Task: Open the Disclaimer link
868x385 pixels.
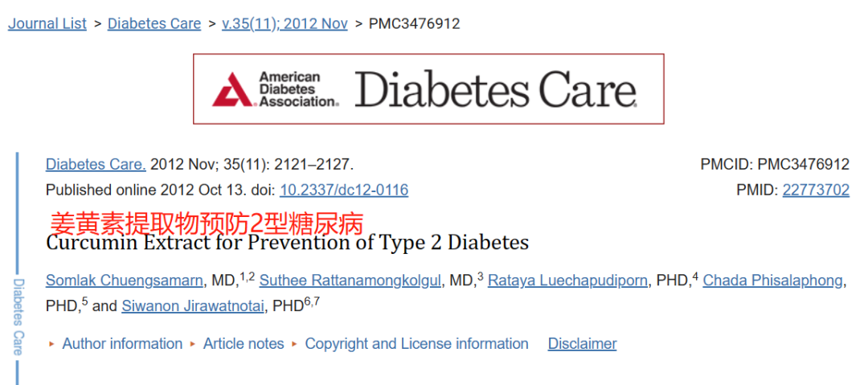Action: click(x=583, y=344)
